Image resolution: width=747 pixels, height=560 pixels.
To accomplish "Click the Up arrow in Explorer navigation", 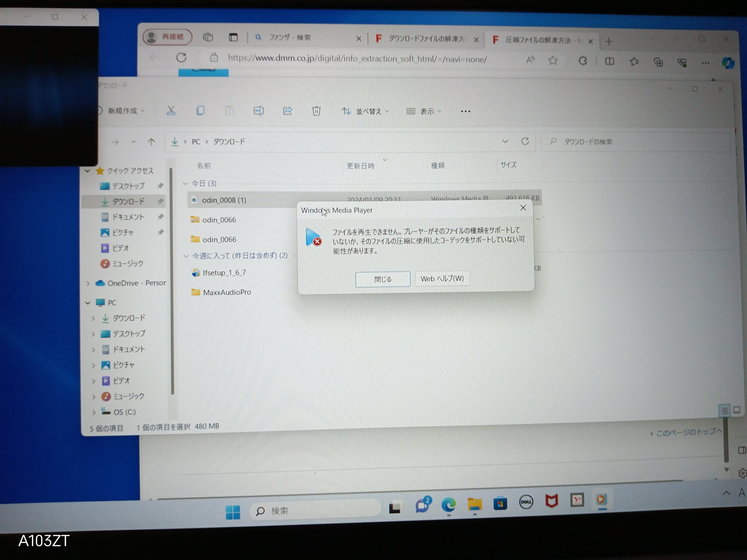I will point(151,142).
